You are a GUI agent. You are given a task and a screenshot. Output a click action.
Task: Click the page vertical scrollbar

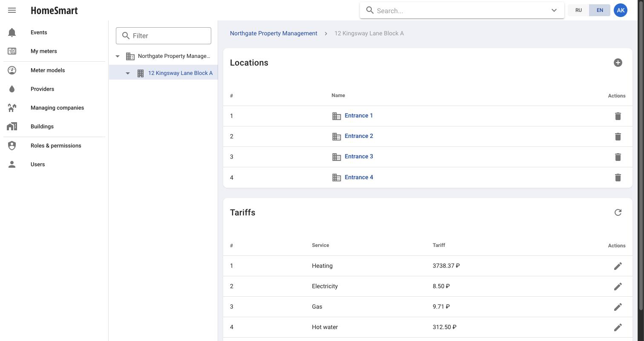click(640, 155)
